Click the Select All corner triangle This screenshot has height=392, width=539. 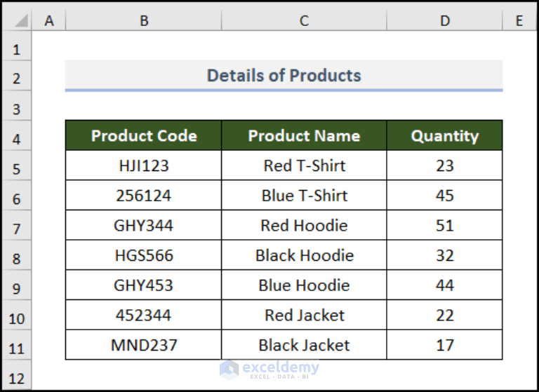pyautogui.click(x=21, y=21)
